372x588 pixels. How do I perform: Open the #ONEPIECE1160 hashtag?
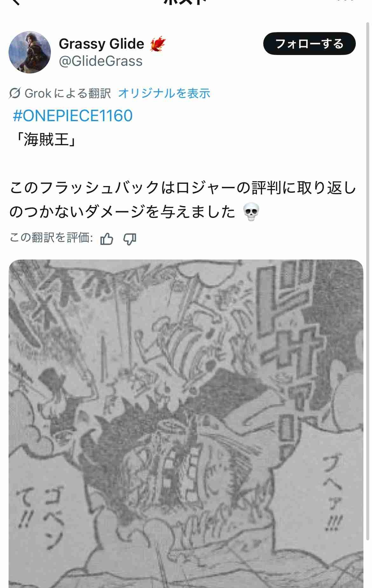tap(72, 116)
